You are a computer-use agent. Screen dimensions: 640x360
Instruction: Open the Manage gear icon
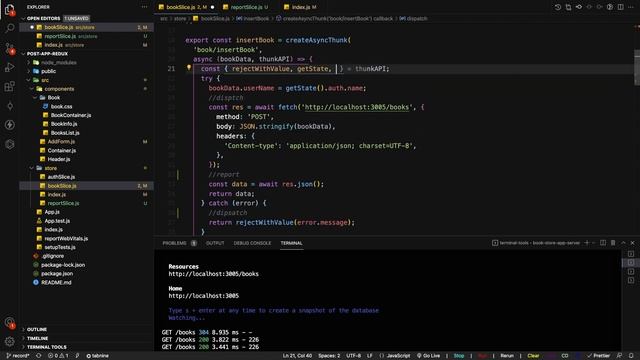click(9, 341)
